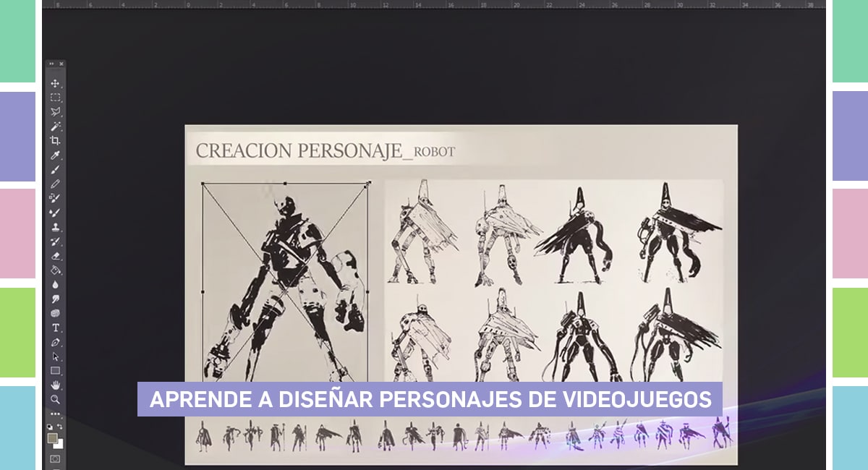This screenshot has height=470, width=868.
Task: Click the right-middle transform handle
Action: (368, 292)
